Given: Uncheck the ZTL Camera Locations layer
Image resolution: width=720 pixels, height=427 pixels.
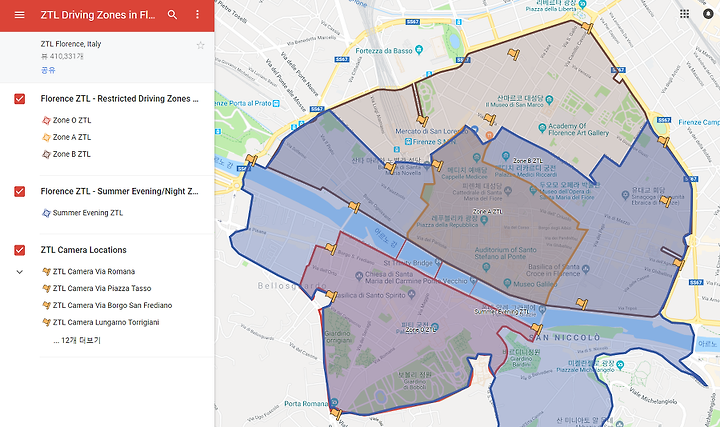Looking at the screenshot, I should pos(19,250).
